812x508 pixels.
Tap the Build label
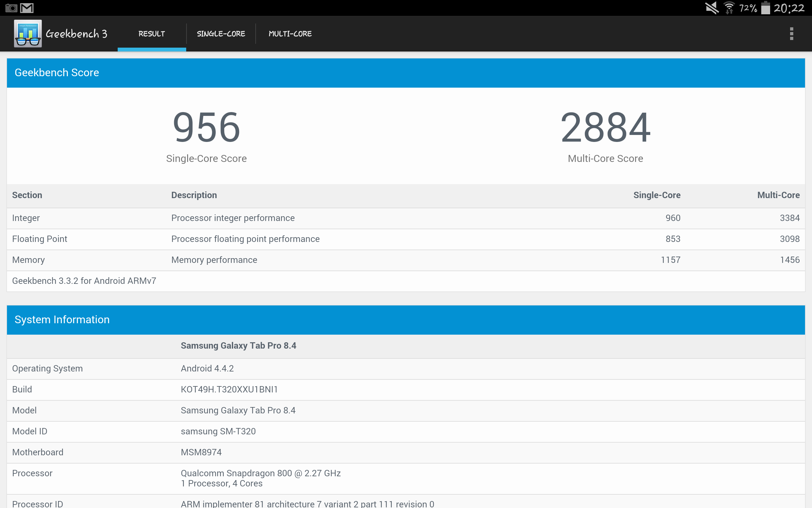[22, 389]
